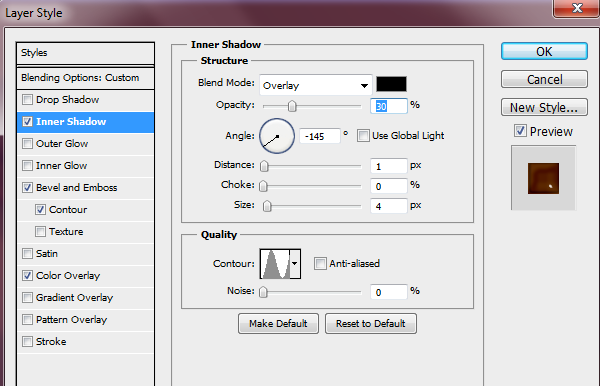Image resolution: width=600 pixels, height=386 pixels.
Task: Click the Distance value field
Action: (x=389, y=166)
